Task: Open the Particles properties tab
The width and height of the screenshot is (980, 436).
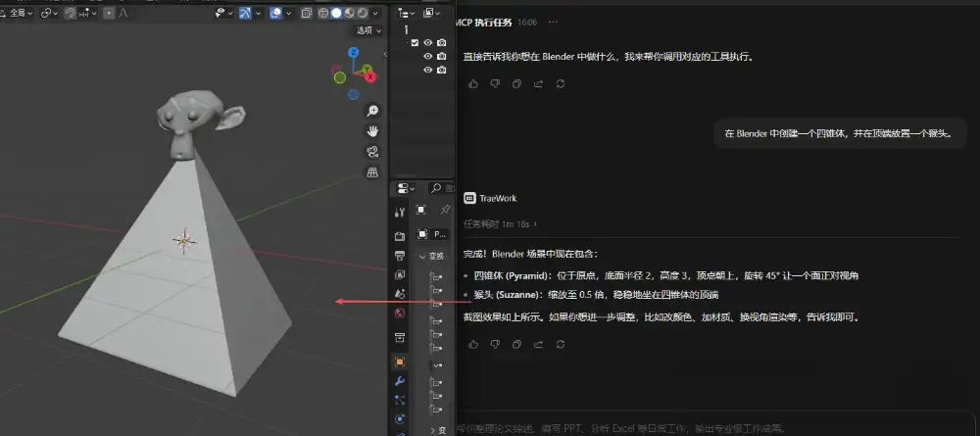Action: pyautogui.click(x=400, y=400)
